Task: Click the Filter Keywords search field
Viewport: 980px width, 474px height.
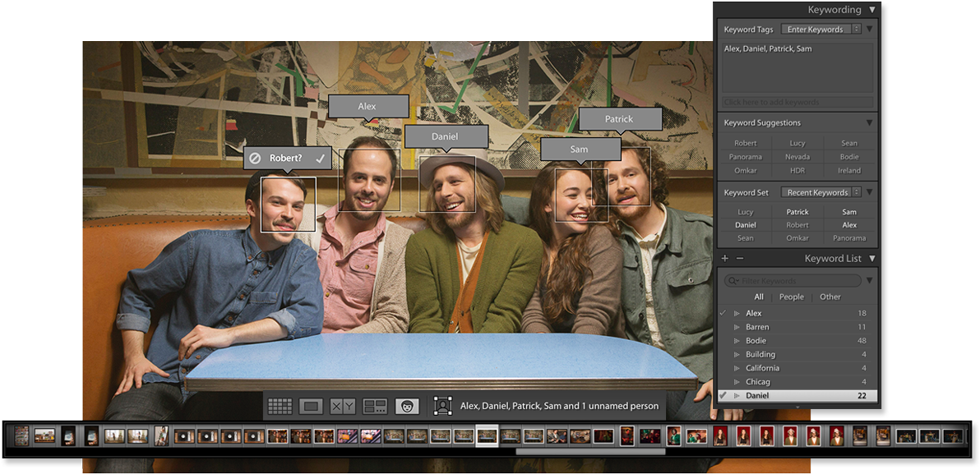Action: (x=793, y=281)
